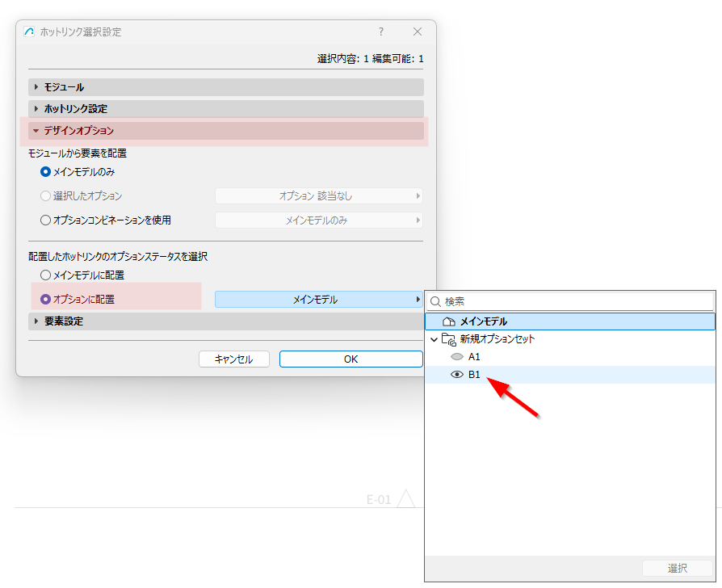The height and width of the screenshot is (588, 722).
Task: Select オプションコンビネーションを使用 radio button
Action: pos(45,220)
